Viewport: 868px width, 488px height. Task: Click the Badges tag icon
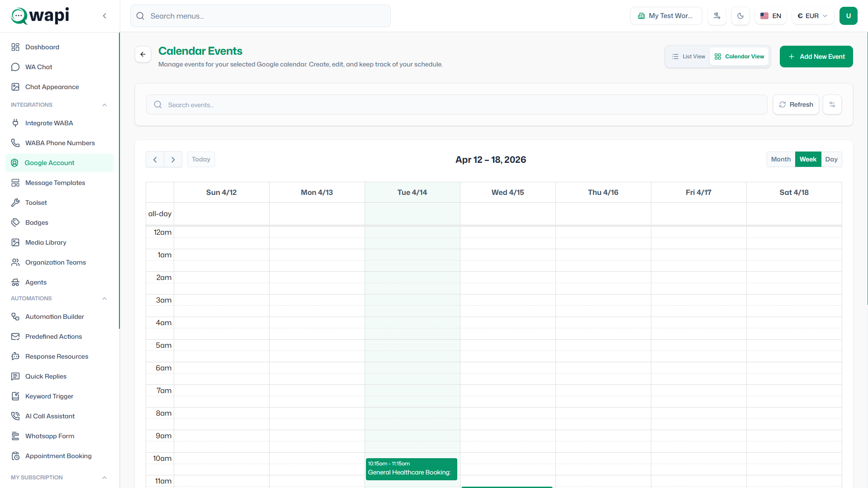15,223
